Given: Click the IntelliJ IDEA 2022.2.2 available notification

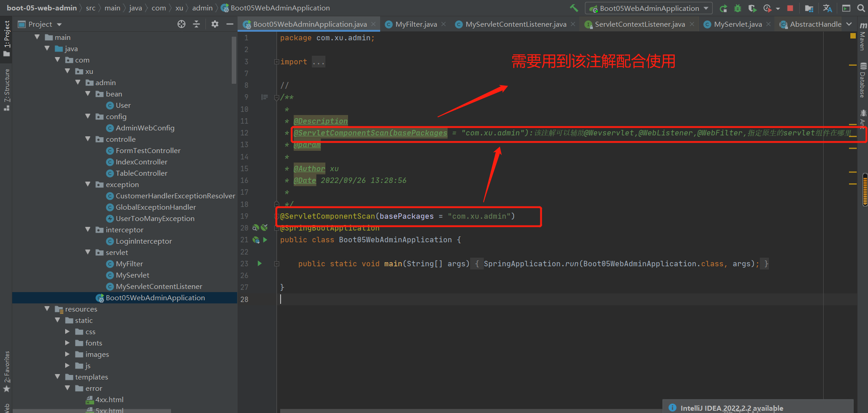Looking at the screenshot, I should pyautogui.click(x=731, y=408).
